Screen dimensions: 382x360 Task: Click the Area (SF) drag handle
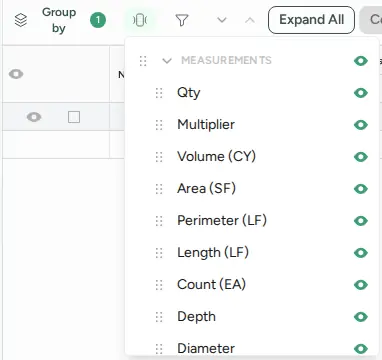point(159,189)
